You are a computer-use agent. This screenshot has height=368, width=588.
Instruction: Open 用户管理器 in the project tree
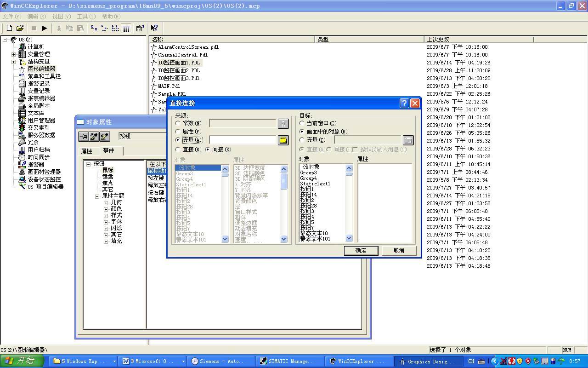point(41,121)
